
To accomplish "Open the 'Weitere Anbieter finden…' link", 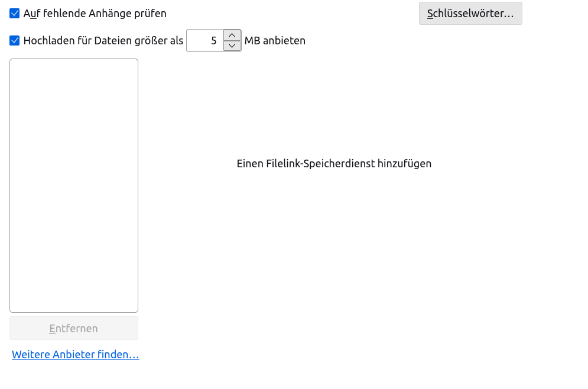I will pyautogui.click(x=76, y=355).
